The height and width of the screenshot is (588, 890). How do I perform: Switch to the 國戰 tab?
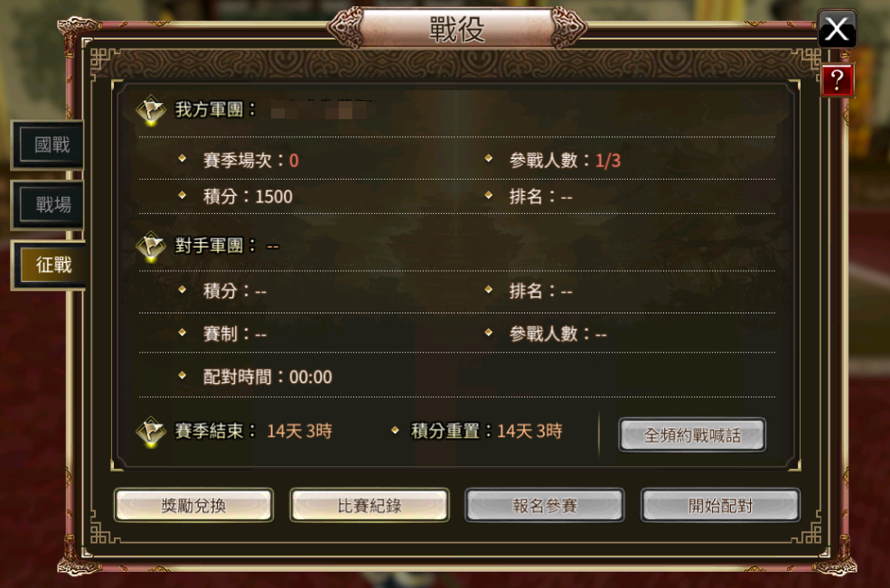(x=52, y=145)
